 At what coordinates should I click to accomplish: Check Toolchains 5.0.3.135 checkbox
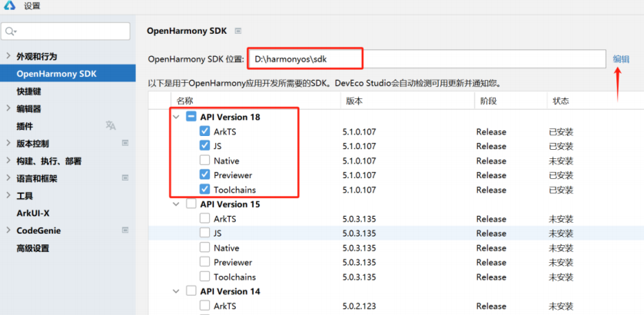click(204, 277)
